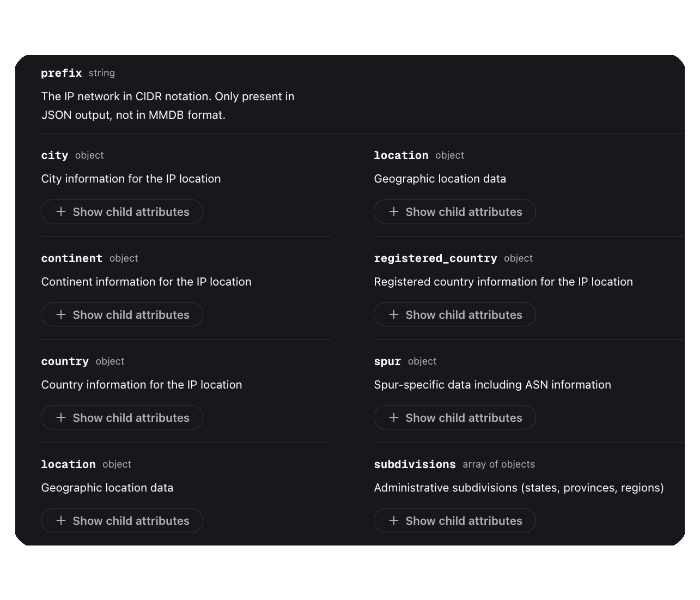This screenshot has width=700, height=600.
Task: Click plus icon under city object
Action: pos(61,211)
